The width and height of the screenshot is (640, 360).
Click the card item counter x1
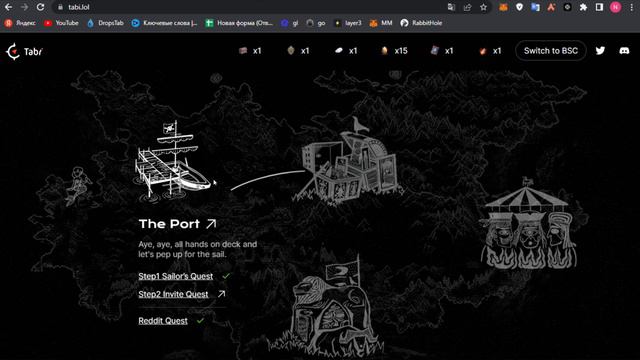442,51
